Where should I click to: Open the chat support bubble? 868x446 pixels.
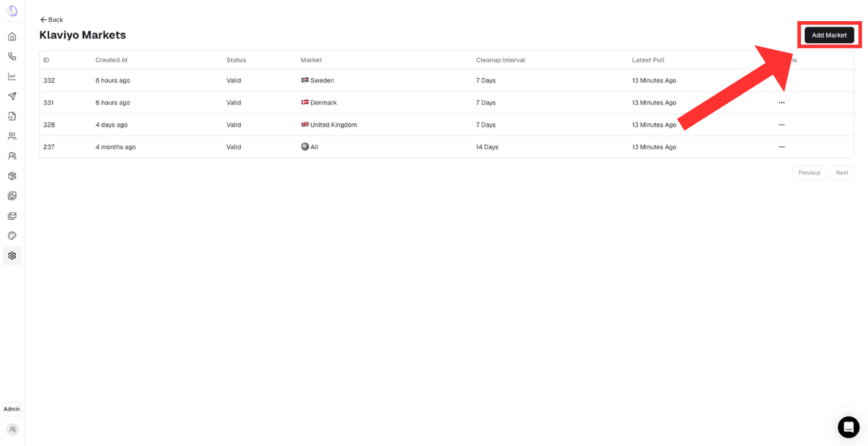click(848, 427)
